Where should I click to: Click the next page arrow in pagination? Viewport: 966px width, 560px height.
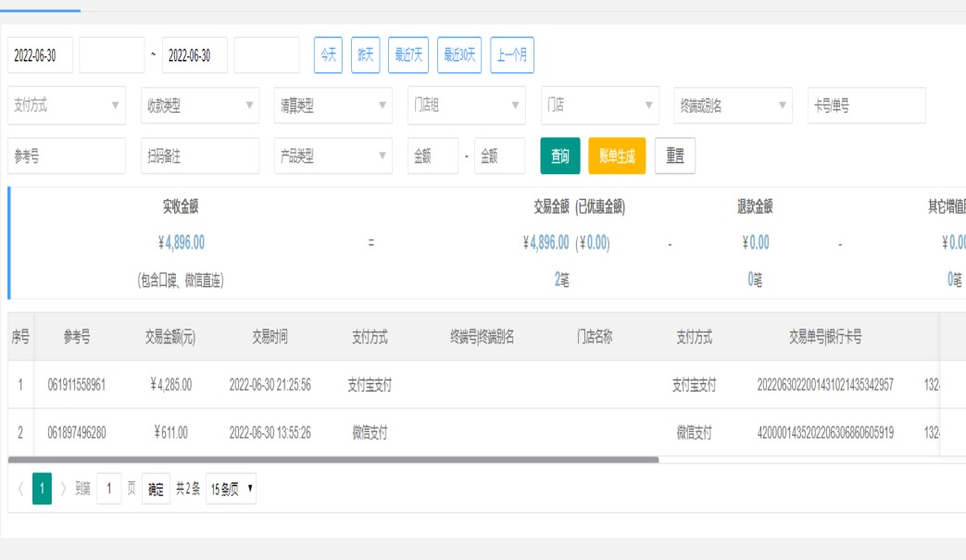click(63, 488)
